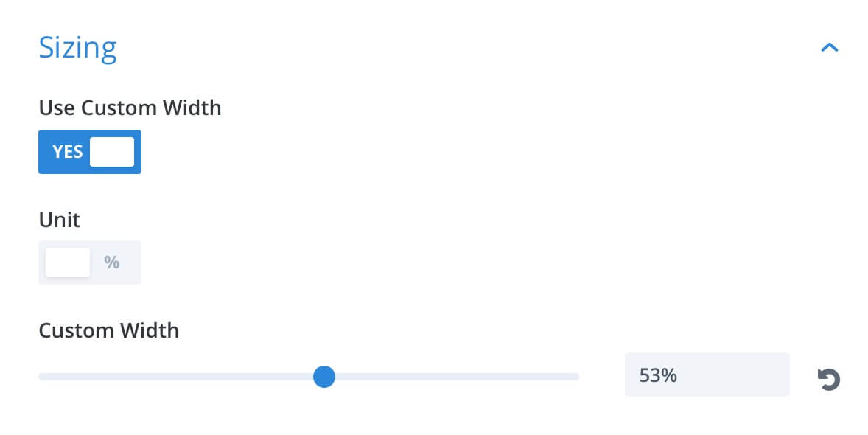Viewport: 868px width, 435px height.
Task: Click the blue Custom Width slider handle
Action: pyautogui.click(x=323, y=377)
